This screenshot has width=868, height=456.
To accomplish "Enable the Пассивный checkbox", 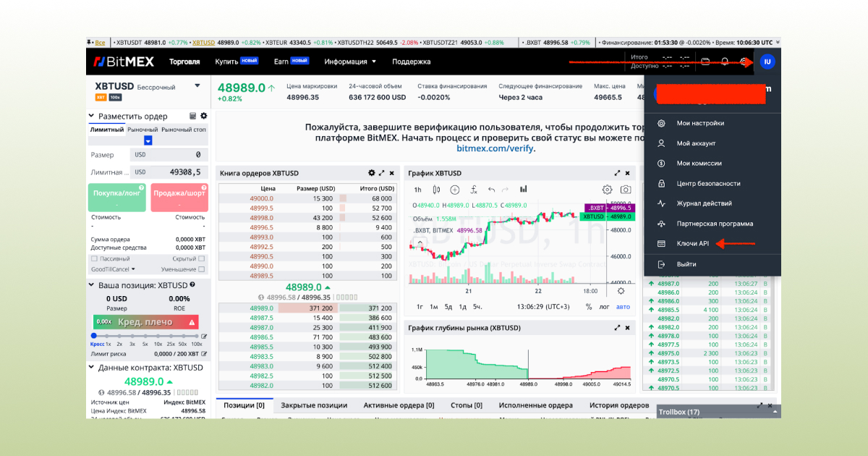I will pyautogui.click(x=93, y=258).
